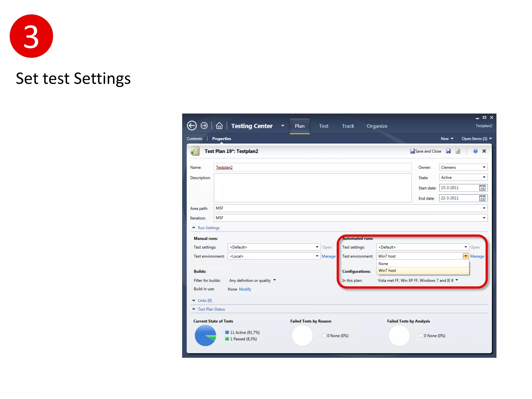Viewport: 532px width, 399px height.
Task: Click the Current State of Tests pie chart
Action: [x=205, y=335]
